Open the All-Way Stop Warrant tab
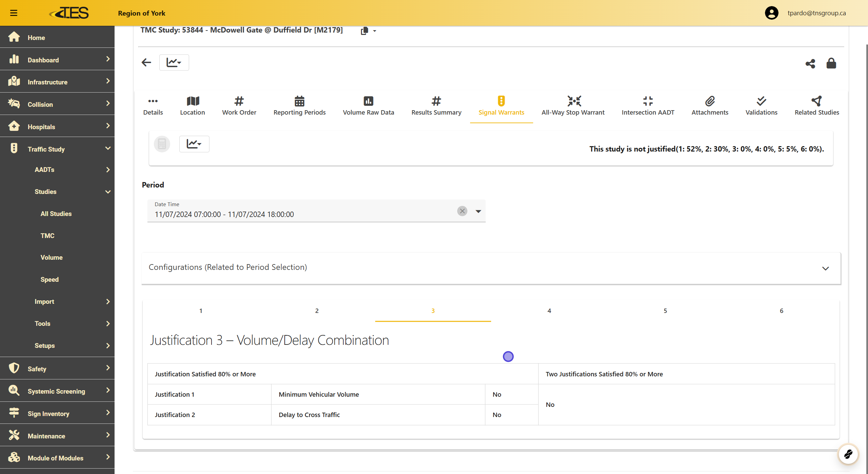 coord(573,106)
